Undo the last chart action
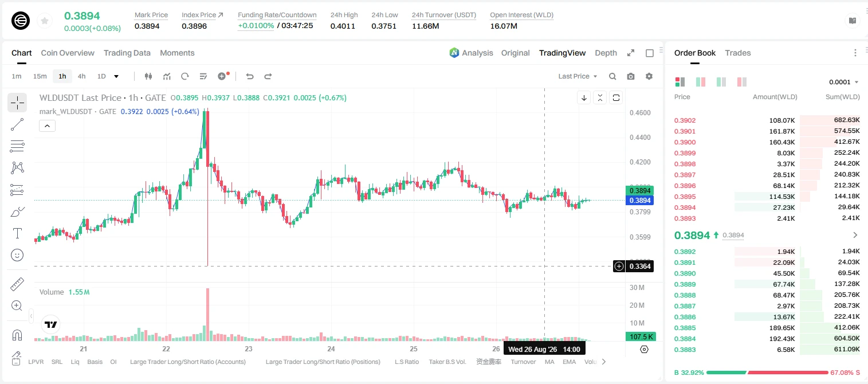Image resolution: width=868 pixels, height=384 pixels. click(250, 76)
